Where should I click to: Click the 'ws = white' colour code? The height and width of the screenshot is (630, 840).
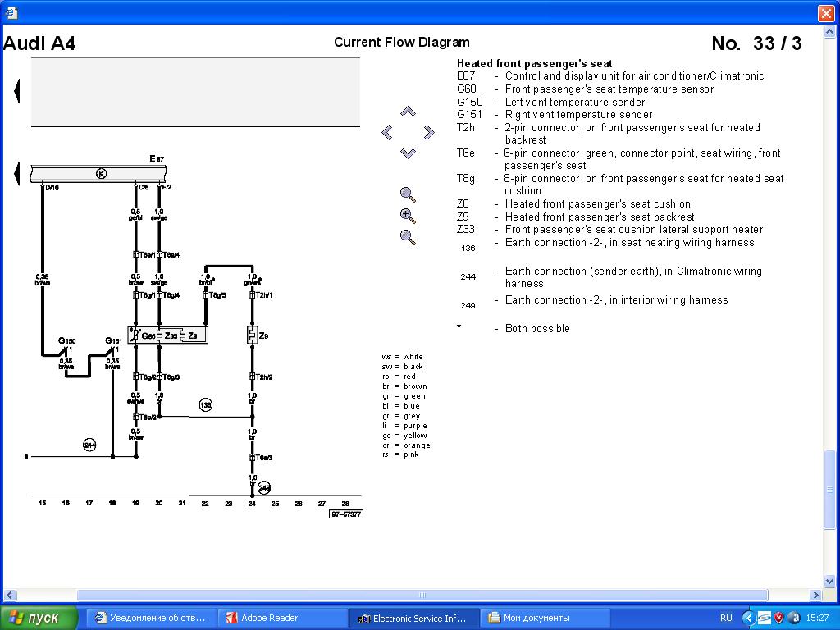pyautogui.click(x=402, y=357)
